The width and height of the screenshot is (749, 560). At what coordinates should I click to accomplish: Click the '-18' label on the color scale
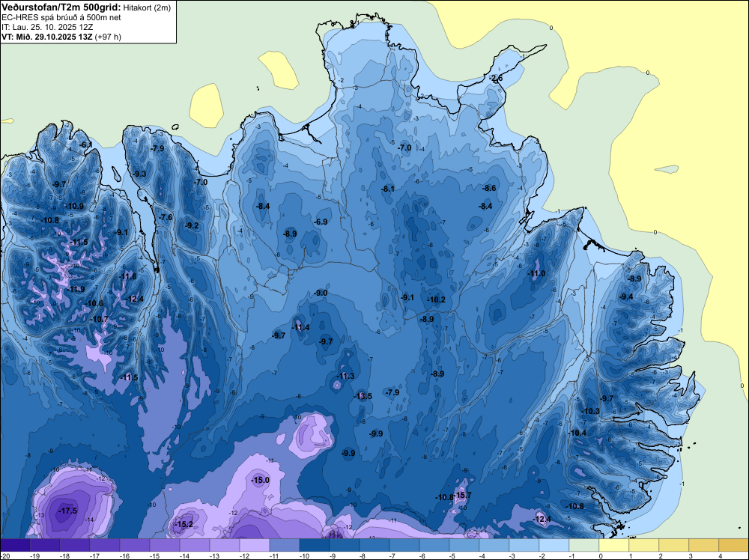[x=64, y=556]
